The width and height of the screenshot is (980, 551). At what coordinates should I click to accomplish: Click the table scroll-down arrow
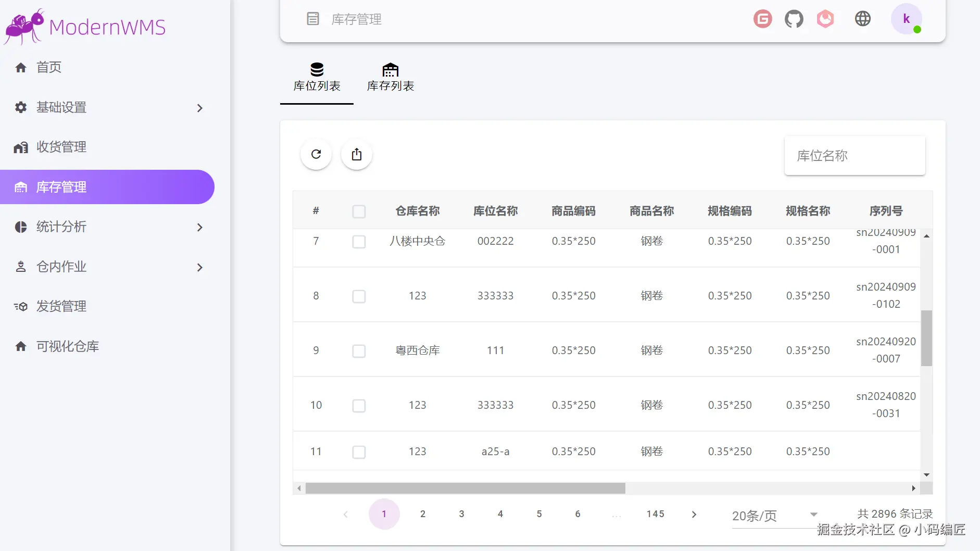(x=926, y=475)
